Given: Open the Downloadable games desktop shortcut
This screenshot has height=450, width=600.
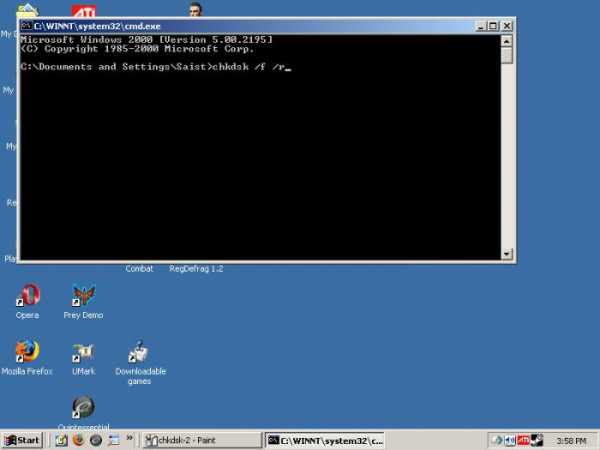Looking at the screenshot, I should coord(140,362).
